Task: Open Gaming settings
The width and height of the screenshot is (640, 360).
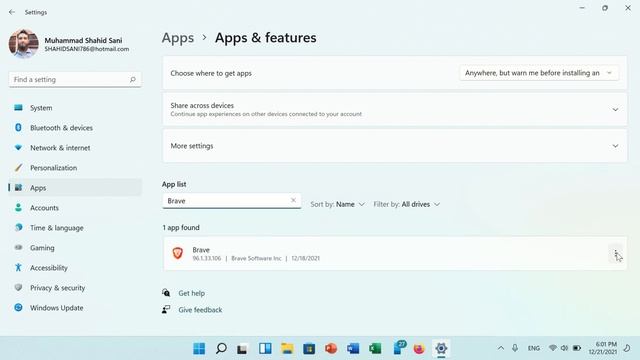Action: [75, 248]
